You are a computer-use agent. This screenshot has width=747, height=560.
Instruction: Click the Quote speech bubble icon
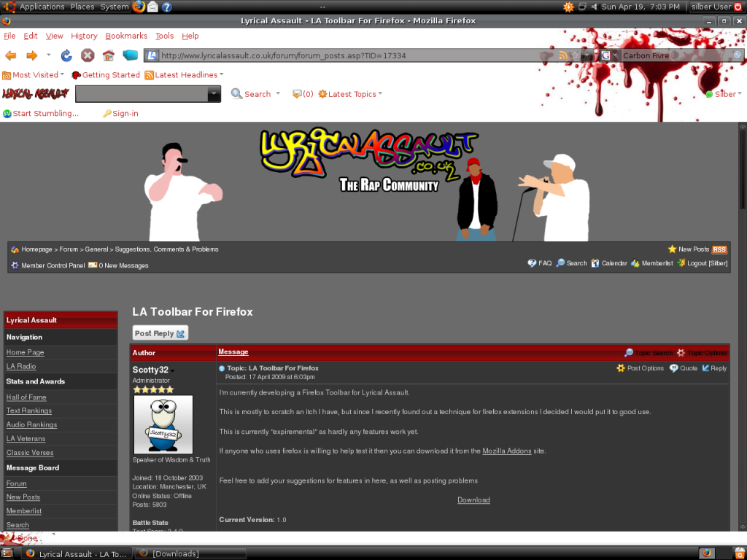(x=674, y=368)
